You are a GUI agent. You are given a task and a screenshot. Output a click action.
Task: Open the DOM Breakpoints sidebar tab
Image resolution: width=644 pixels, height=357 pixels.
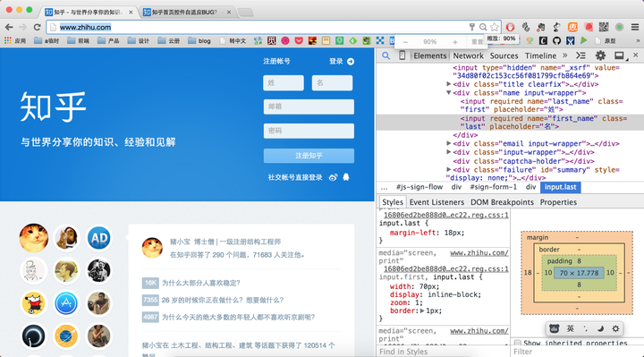point(502,202)
